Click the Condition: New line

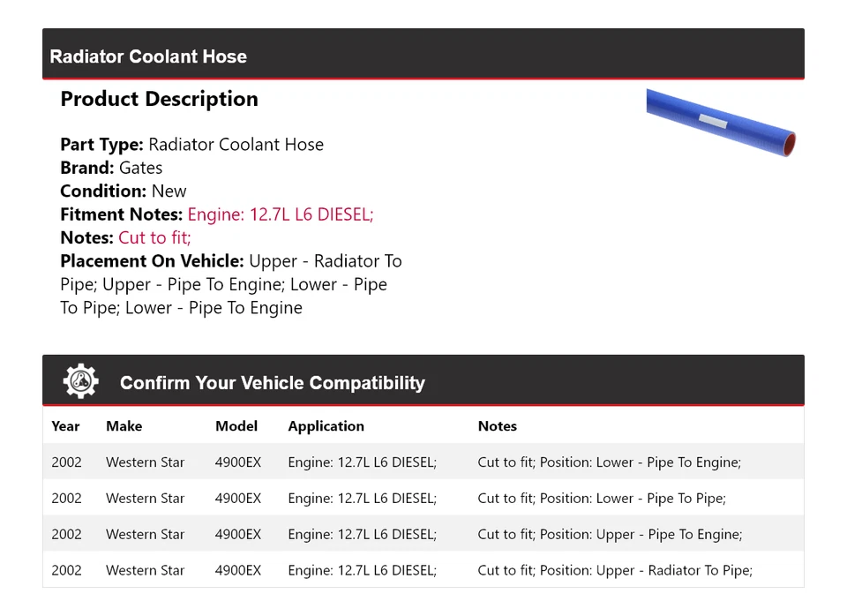[124, 191]
